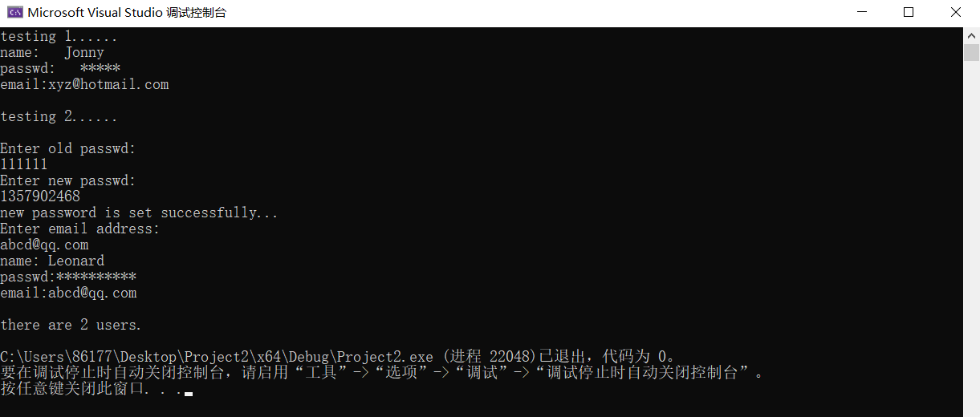
Task: Click the 'email:xyz@hotmail.com' text
Action: tap(84, 84)
